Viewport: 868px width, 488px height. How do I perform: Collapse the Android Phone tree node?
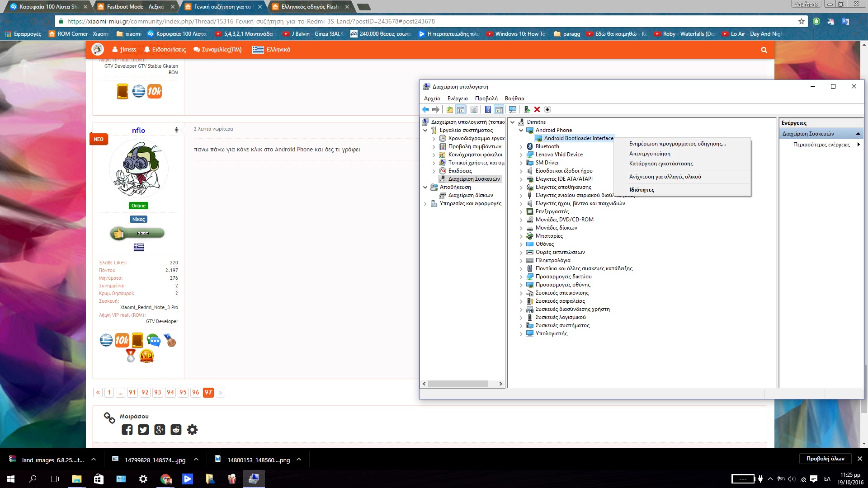coord(521,130)
